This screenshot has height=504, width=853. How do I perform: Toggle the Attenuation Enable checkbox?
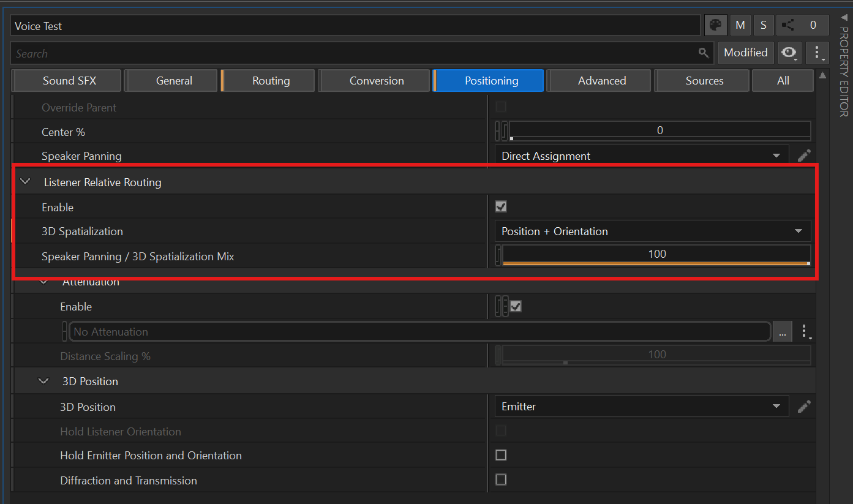[516, 306]
